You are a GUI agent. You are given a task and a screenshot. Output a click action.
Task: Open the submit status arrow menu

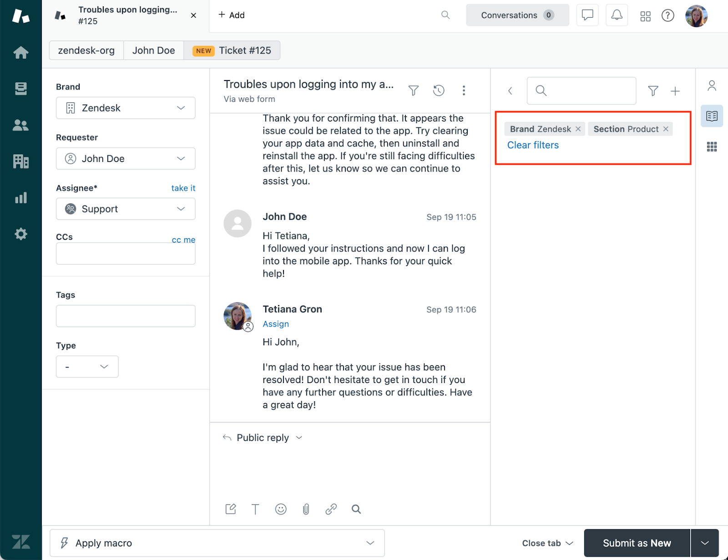(705, 543)
